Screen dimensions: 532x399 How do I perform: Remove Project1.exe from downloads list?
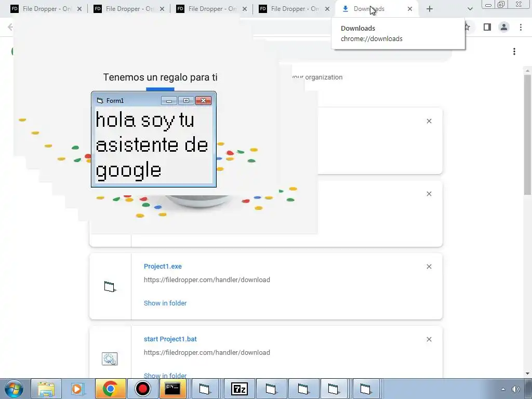coord(429,267)
